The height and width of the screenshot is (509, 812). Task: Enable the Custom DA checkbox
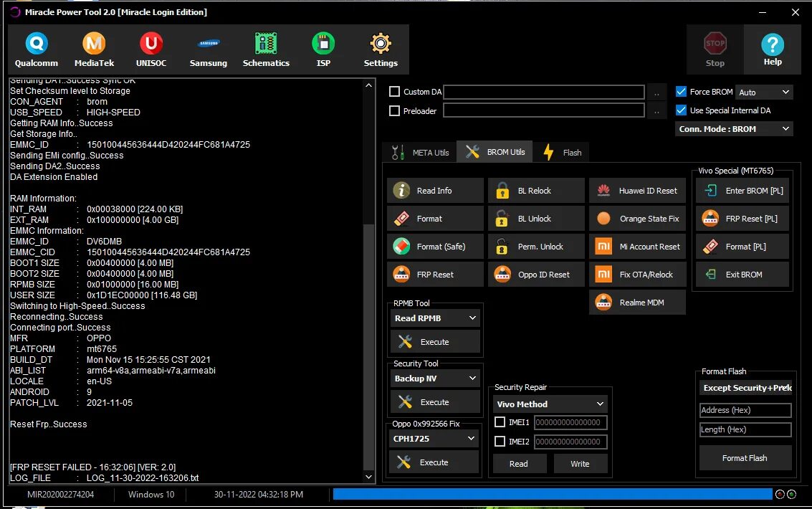[395, 92]
